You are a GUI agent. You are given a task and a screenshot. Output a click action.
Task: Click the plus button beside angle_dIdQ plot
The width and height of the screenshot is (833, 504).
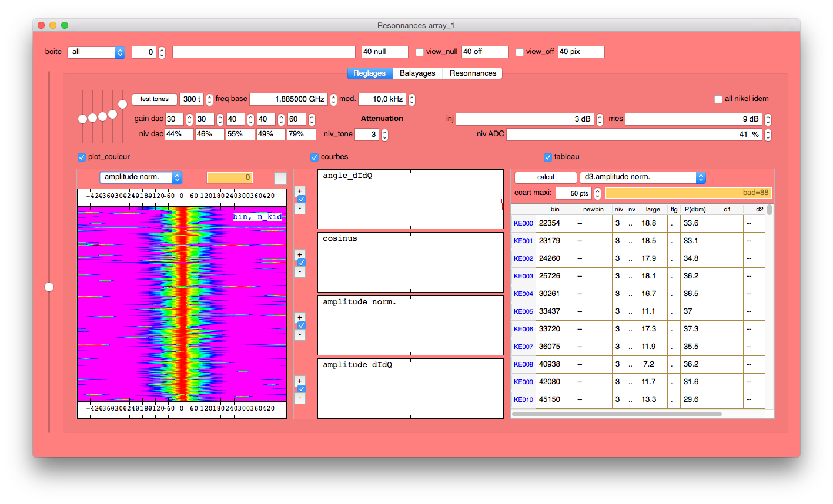[x=300, y=191]
